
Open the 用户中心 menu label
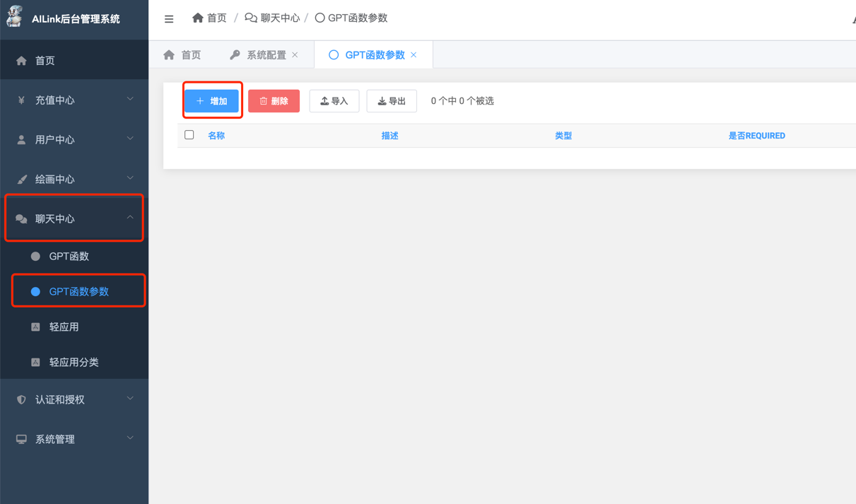tap(55, 140)
